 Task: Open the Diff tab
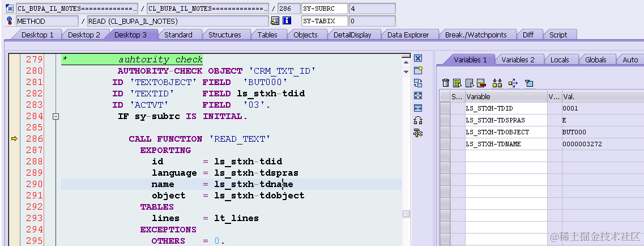pyautogui.click(x=528, y=35)
